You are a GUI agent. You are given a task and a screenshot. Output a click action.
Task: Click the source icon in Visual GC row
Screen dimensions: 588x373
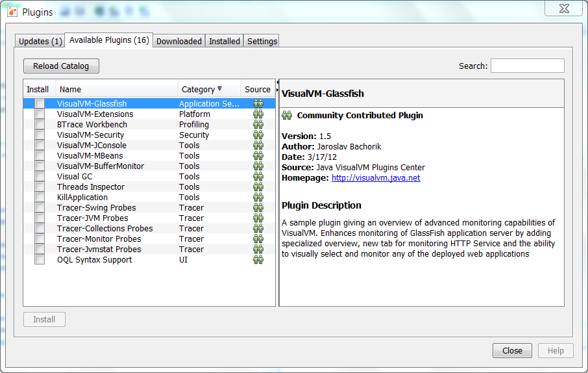click(258, 177)
